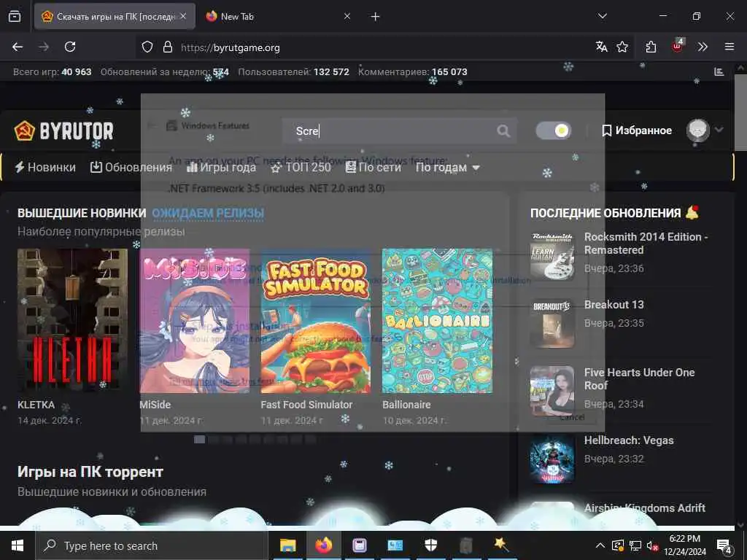Open Firefox View tabs list icon
This screenshot has height=560, width=747.
(15, 17)
